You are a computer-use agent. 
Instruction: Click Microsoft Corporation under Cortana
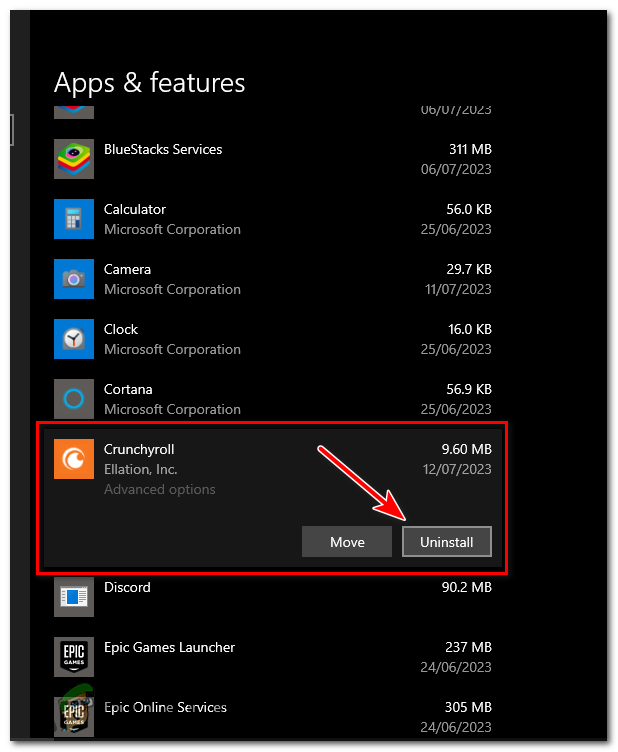click(x=172, y=409)
